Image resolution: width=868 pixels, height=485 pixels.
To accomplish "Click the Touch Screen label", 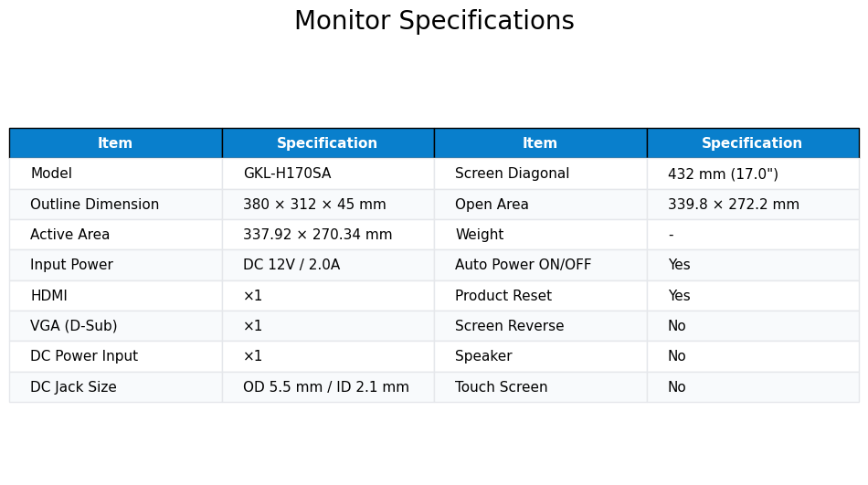I will pyautogui.click(x=501, y=387).
